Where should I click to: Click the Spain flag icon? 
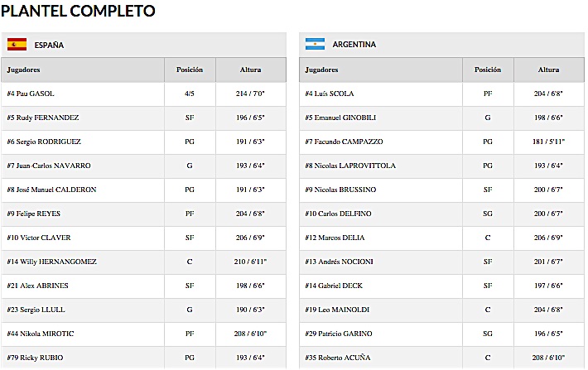(17, 45)
